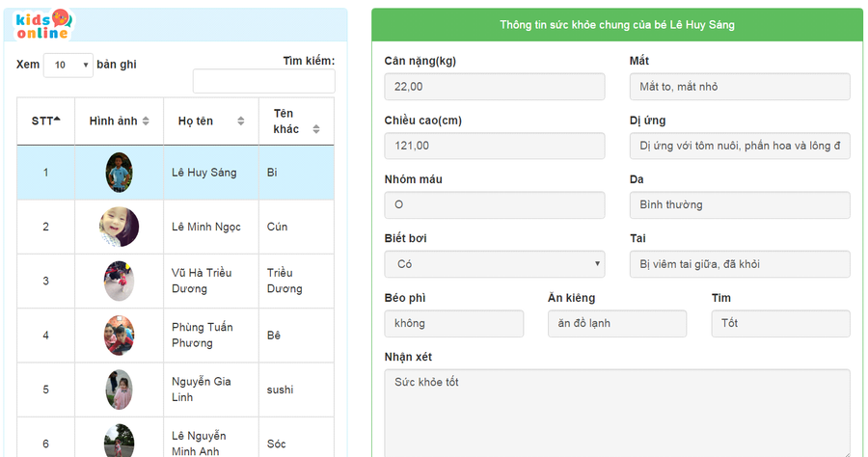The image size is (868, 457).
Task: Select Nguyễn Gia Linh's avatar
Action: (119, 390)
